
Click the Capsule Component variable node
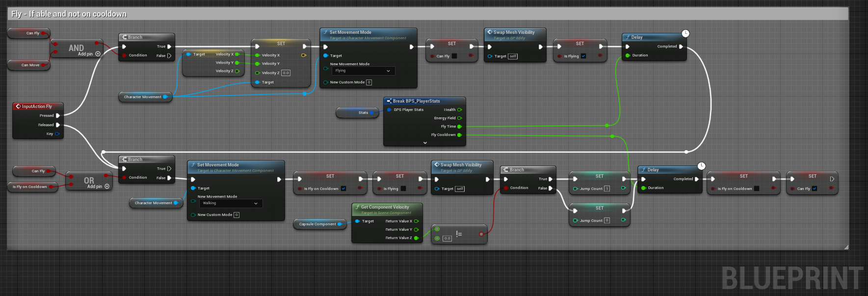pos(317,224)
